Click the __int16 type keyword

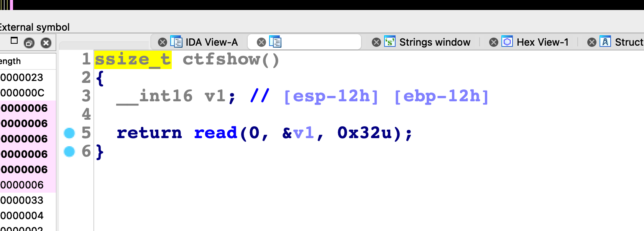[154, 96]
